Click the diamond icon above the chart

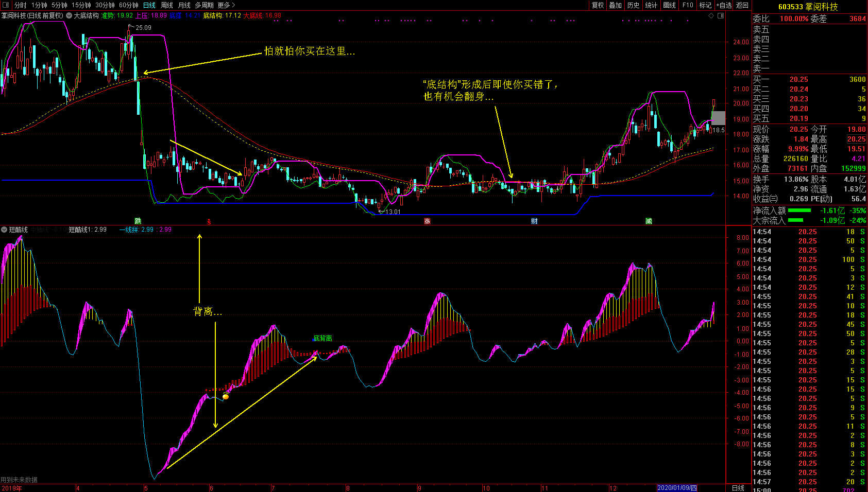711,15
